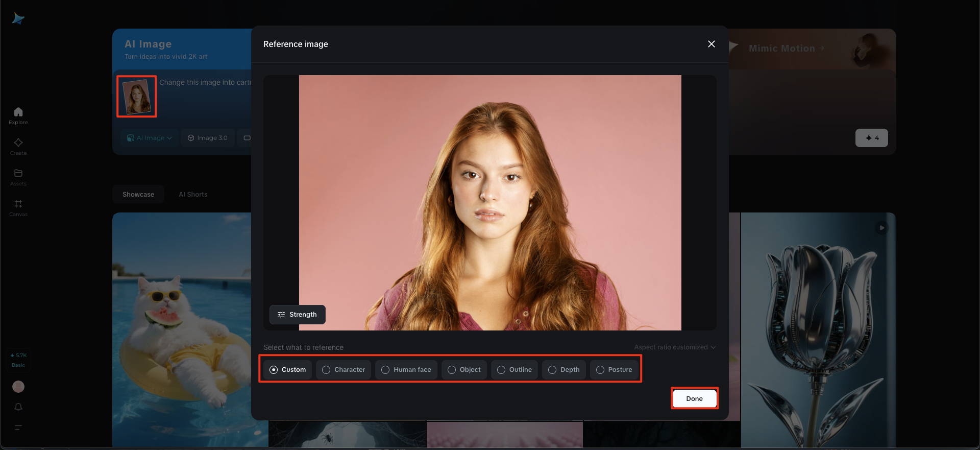The height and width of the screenshot is (450, 980).
Task: Click the reference image thumbnail in the prompt box
Action: [x=137, y=97]
